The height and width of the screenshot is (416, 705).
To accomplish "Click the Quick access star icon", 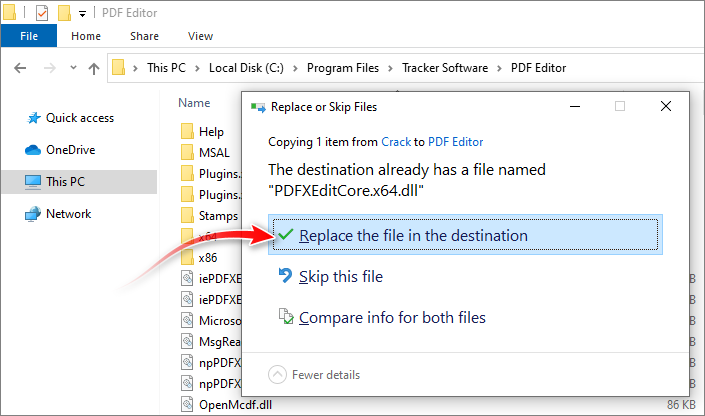I will pos(34,118).
